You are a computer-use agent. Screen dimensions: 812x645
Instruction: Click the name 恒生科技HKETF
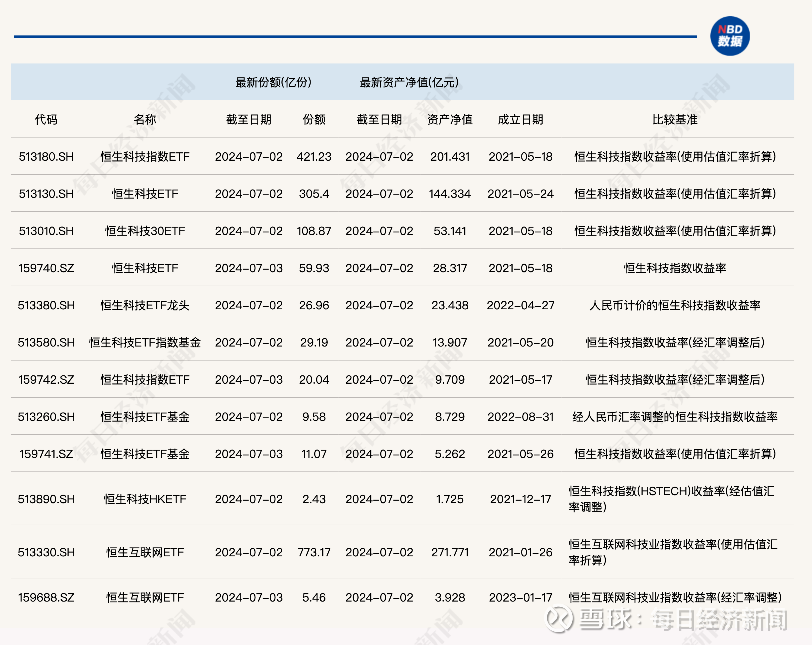point(145,499)
